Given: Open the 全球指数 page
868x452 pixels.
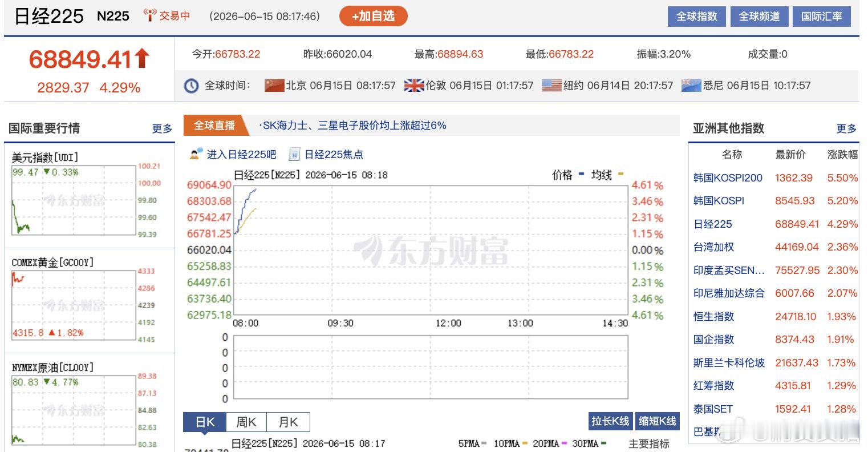Looking at the screenshot, I should [696, 17].
